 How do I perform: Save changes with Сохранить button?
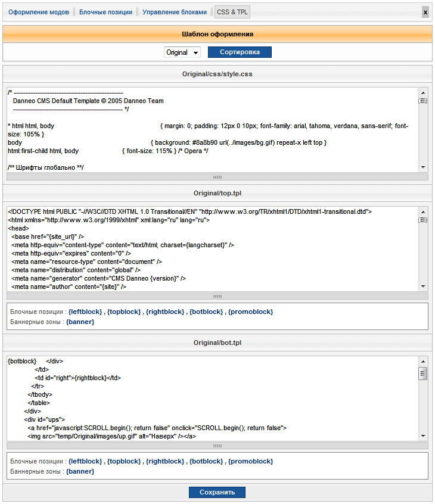[217, 492]
